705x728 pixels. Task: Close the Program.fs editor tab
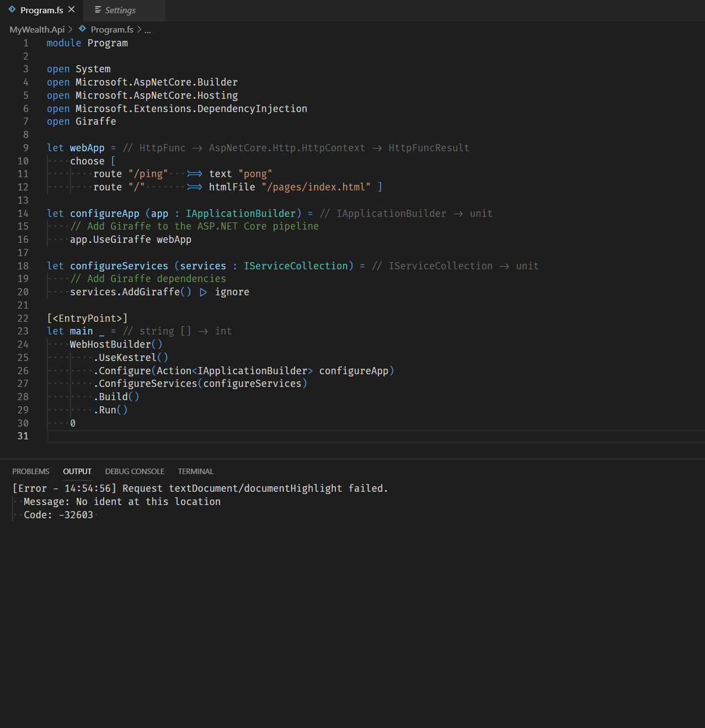[x=71, y=9]
